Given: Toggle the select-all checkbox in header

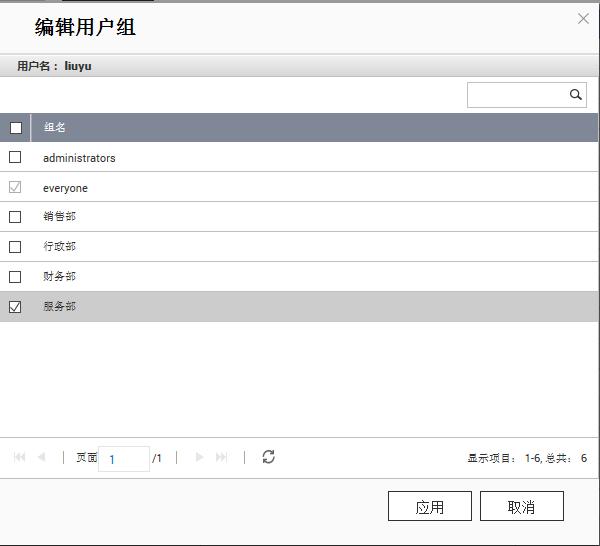Looking at the screenshot, I should (16, 128).
